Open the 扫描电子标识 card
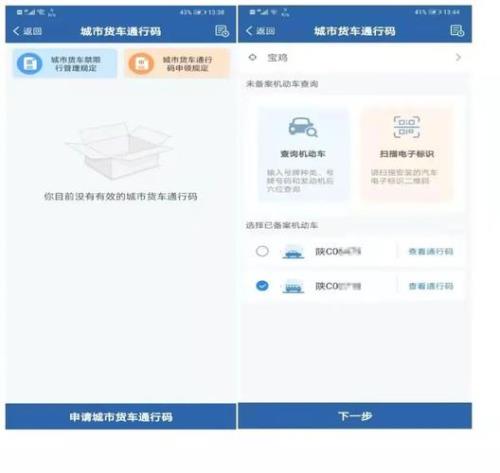Image resolution: width=500 pixels, height=473 pixels. click(407, 154)
